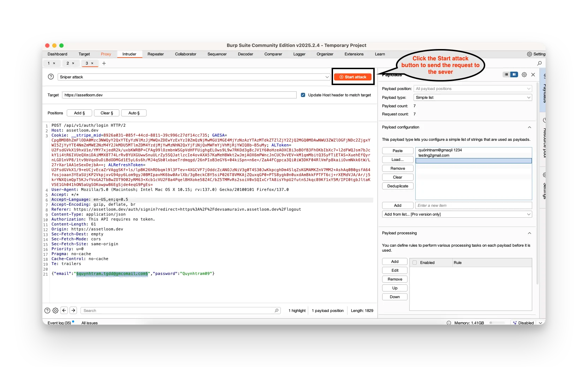Open the Organizer tab
588x367 pixels.
tap(325, 54)
